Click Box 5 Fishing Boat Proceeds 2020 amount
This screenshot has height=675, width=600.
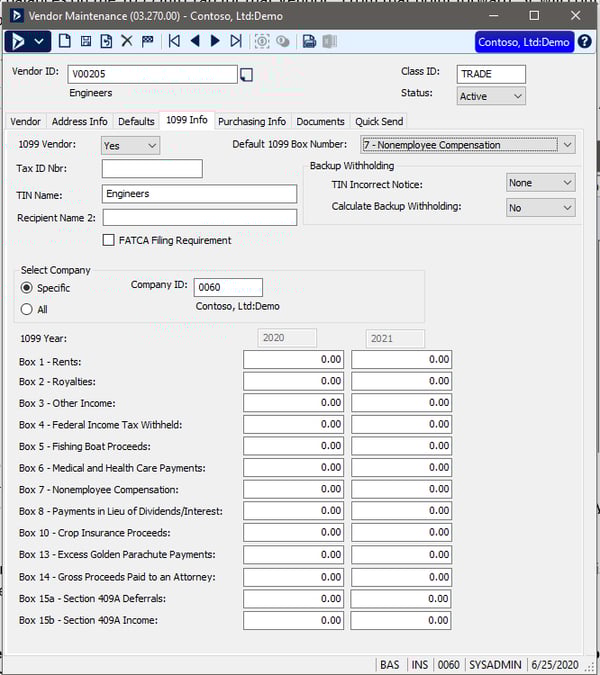[294, 446]
